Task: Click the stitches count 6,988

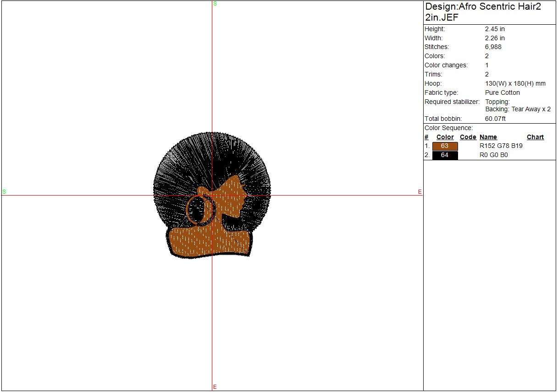Action: pyautogui.click(x=493, y=47)
